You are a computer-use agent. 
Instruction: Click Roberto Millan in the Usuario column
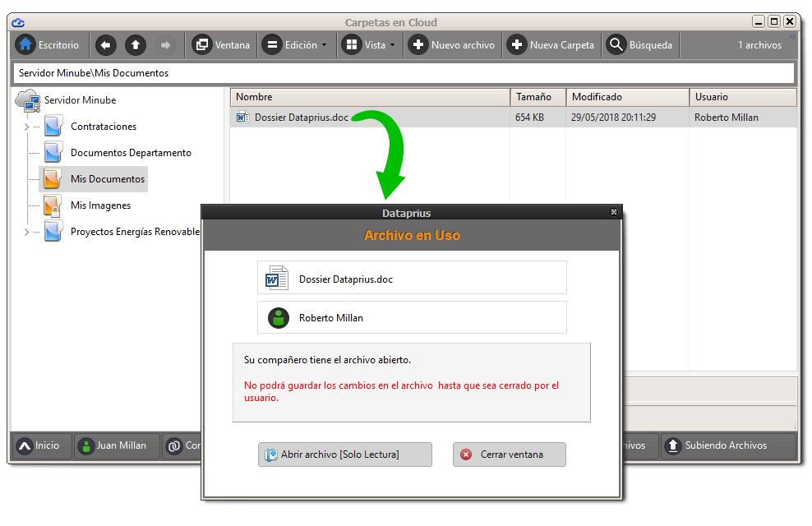tap(726, 118)
